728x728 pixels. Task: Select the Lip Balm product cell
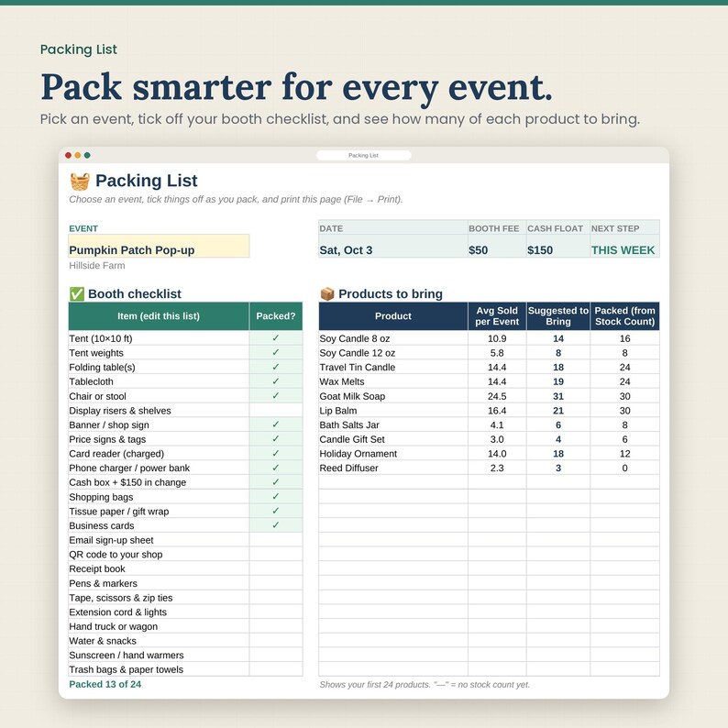[x=393, y=411]
